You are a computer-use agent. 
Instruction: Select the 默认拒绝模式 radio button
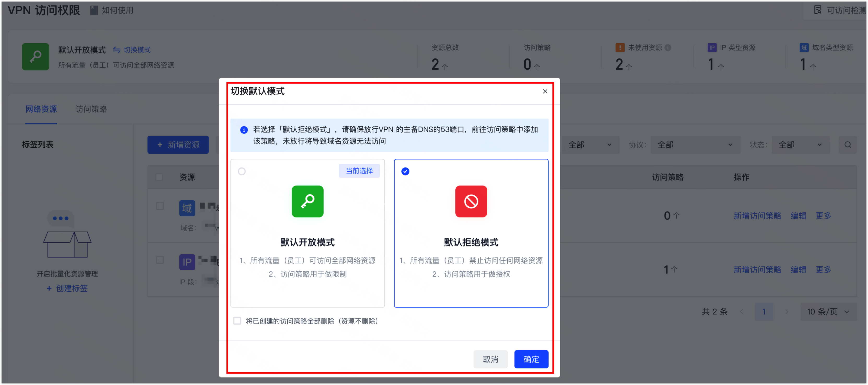tap(405, 171)
